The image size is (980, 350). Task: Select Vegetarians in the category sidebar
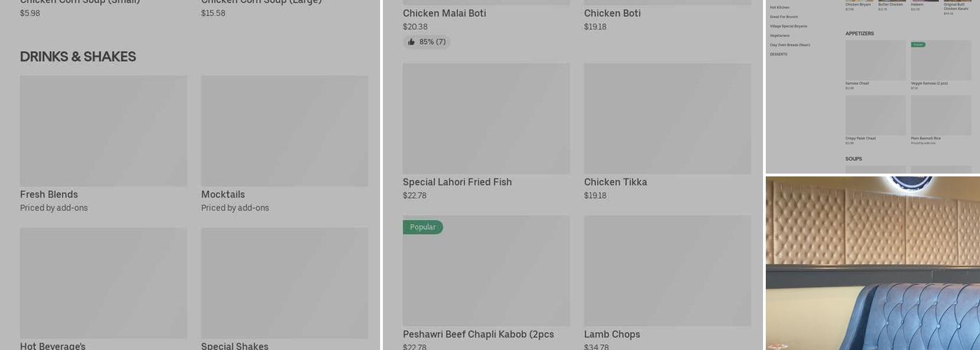(x=780, y=36)
